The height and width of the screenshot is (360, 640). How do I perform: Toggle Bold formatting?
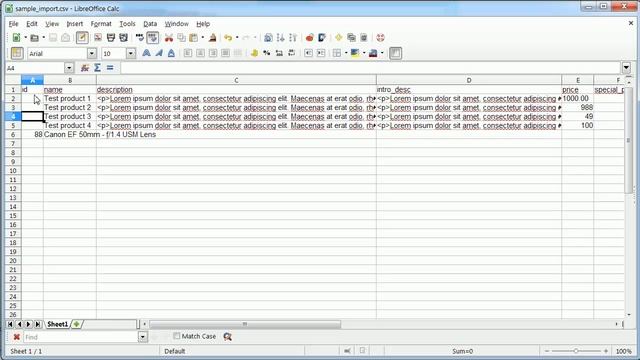pos(146,53)
